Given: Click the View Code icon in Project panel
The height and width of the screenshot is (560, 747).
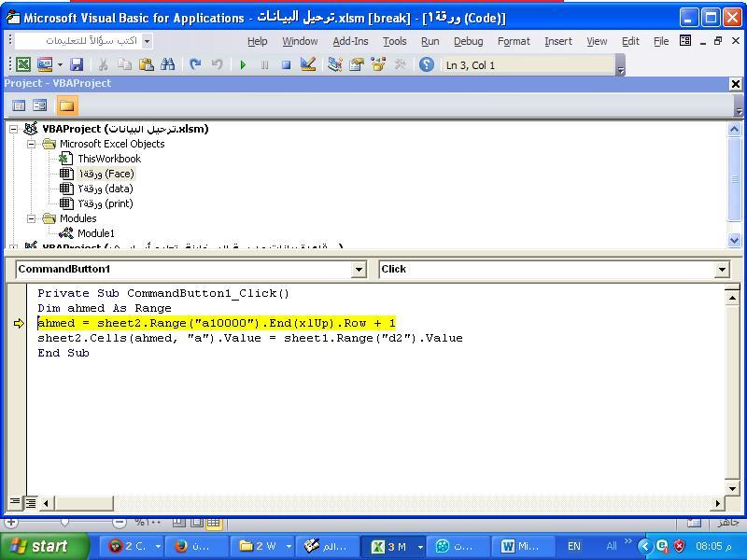Looking at the screenshot, I should coord(19,105).
